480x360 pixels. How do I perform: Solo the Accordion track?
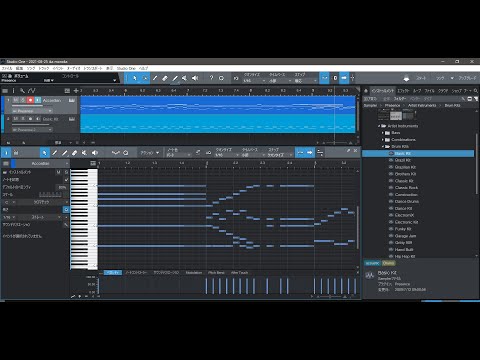pyautogui.click(x=23, y=100)
